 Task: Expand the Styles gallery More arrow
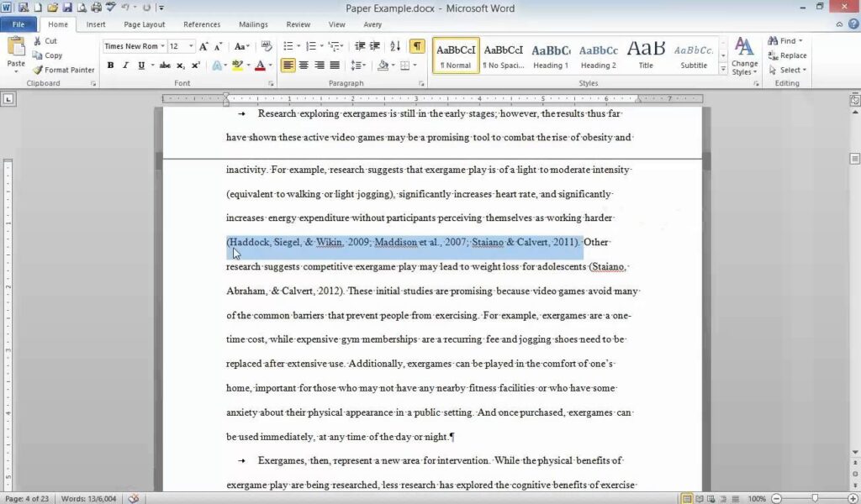coord(723,69)
